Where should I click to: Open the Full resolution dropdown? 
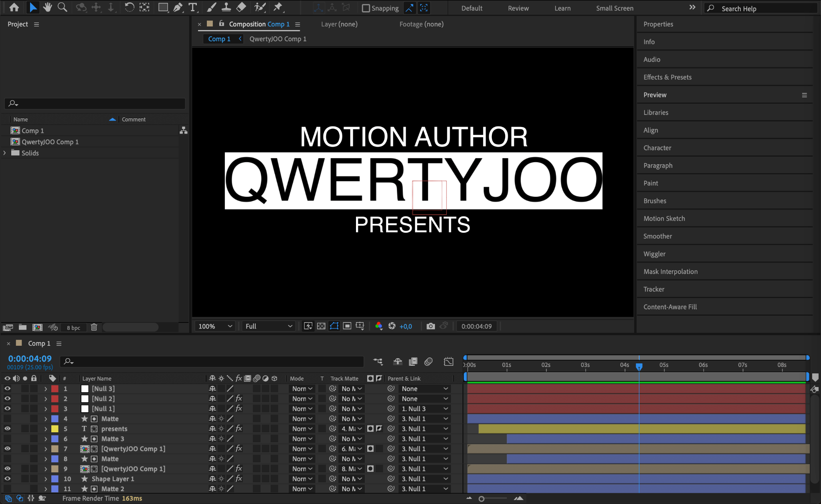[269, 326]
